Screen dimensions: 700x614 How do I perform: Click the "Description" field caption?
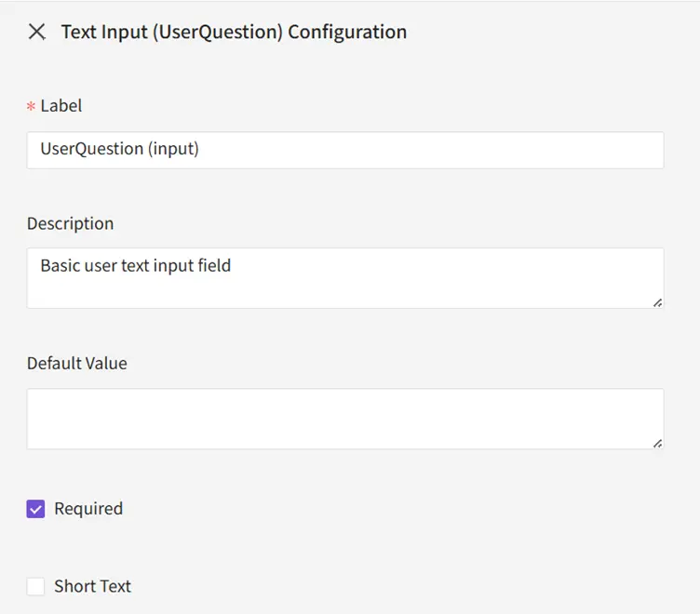70,223
